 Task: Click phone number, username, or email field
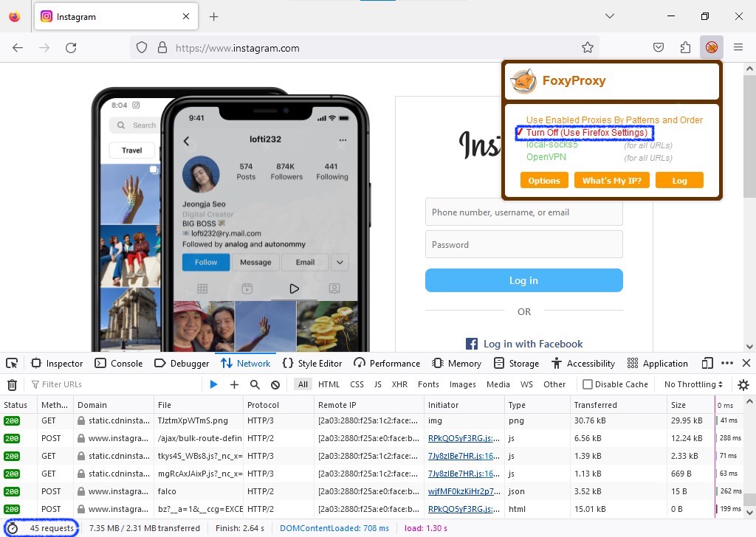click(523, 212)
